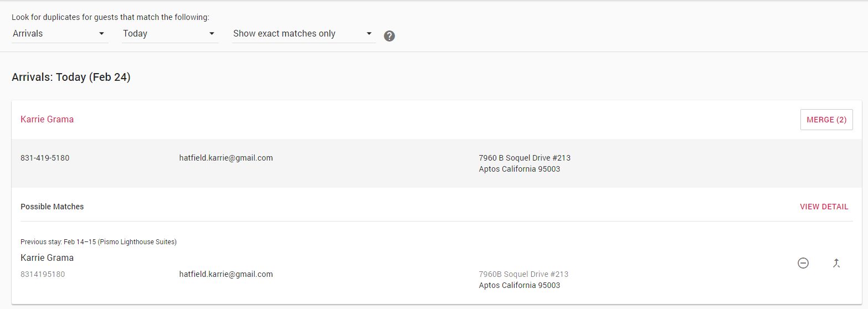Expand the Show exact matches only dropdown
This screenshot has height=309, width=868.
pyautogui.click(x=304, y=34)
